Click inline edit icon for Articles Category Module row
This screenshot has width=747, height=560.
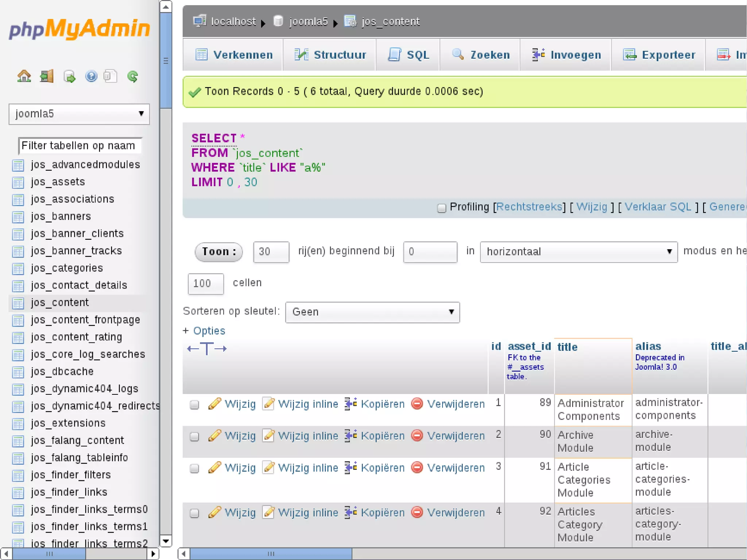point(268,512)
